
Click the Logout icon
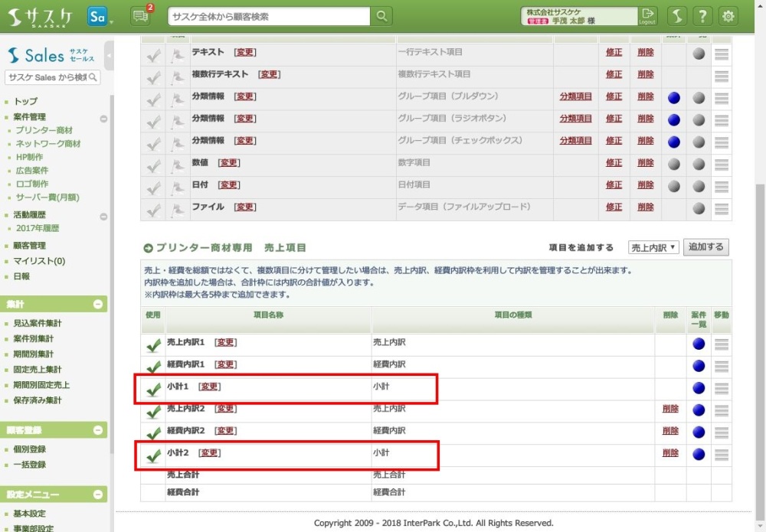tap(647, 16)
